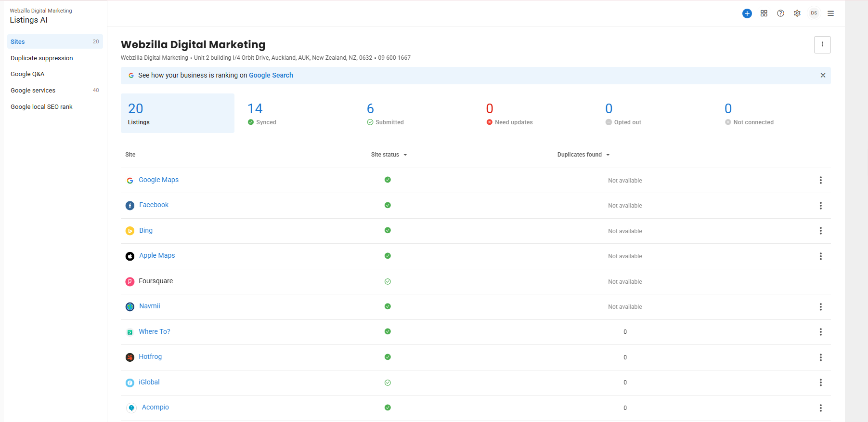Open the Sites sidebar item

coord(55,41)
